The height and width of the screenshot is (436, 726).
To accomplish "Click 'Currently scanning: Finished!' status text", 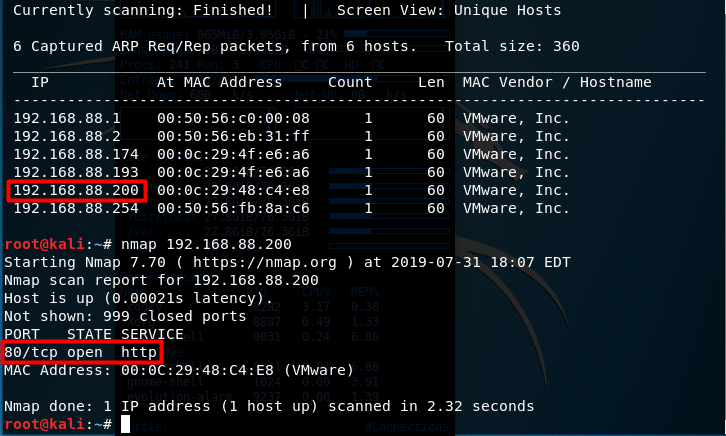I will 143,10.
